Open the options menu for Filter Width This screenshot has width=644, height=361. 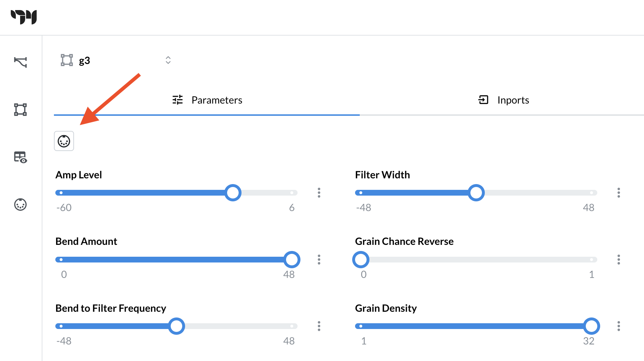pyautogui.click(x=619, y=193)
